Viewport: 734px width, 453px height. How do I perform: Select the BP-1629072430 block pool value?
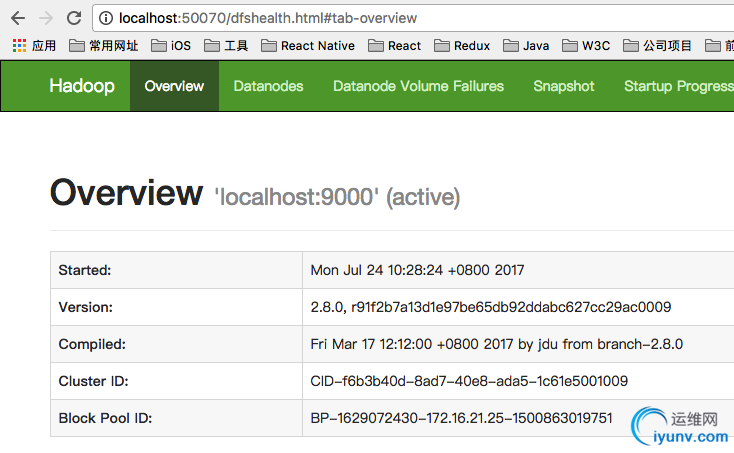tap(461, 418)
